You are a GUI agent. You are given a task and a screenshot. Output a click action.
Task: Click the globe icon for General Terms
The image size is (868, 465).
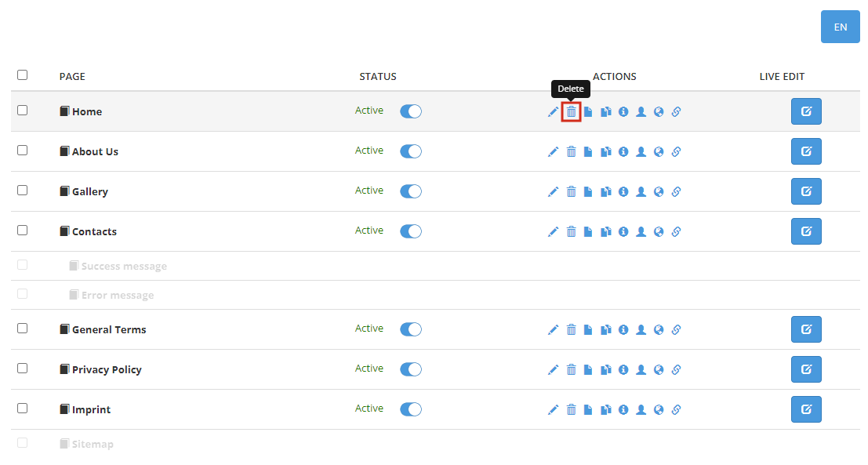659,329
